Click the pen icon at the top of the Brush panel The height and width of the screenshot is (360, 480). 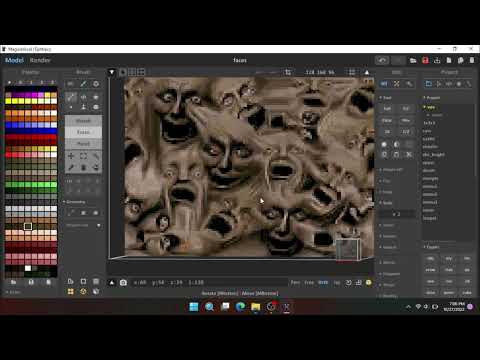click(x=83, y=84)
